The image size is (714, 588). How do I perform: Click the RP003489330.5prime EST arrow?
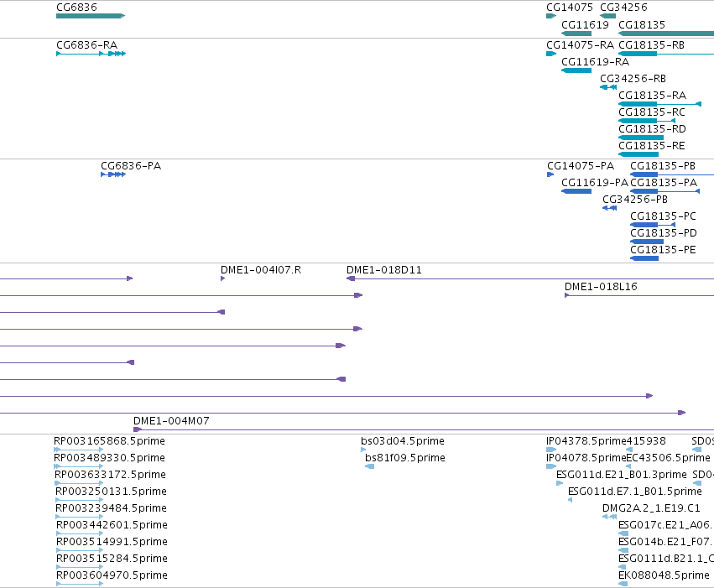[x=79, y=466]
